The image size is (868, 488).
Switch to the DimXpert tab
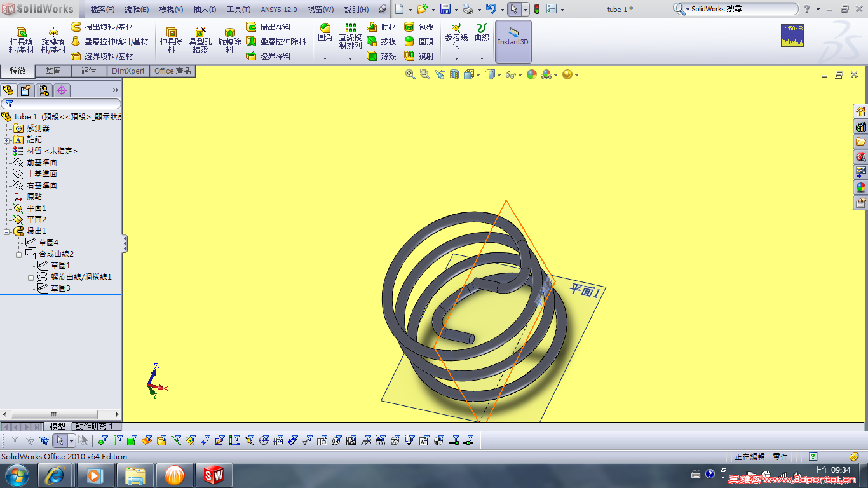click(x=128, y=71)
